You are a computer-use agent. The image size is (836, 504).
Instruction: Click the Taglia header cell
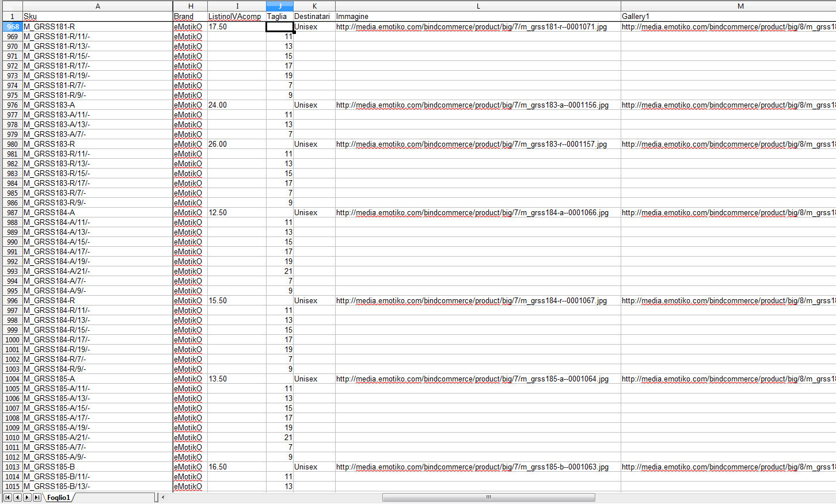pyautogui.click(x=279, y=16)
